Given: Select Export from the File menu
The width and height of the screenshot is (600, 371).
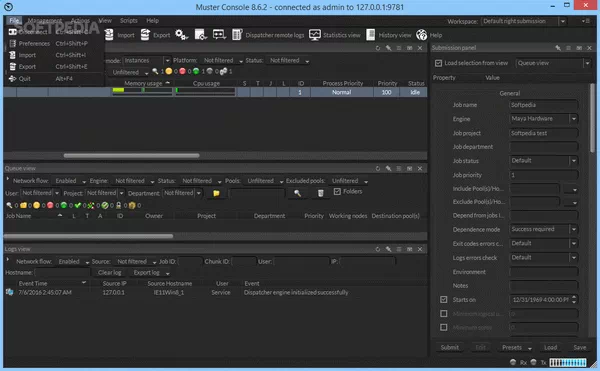Looking at the screenshot, I should [x=54, y=67].
